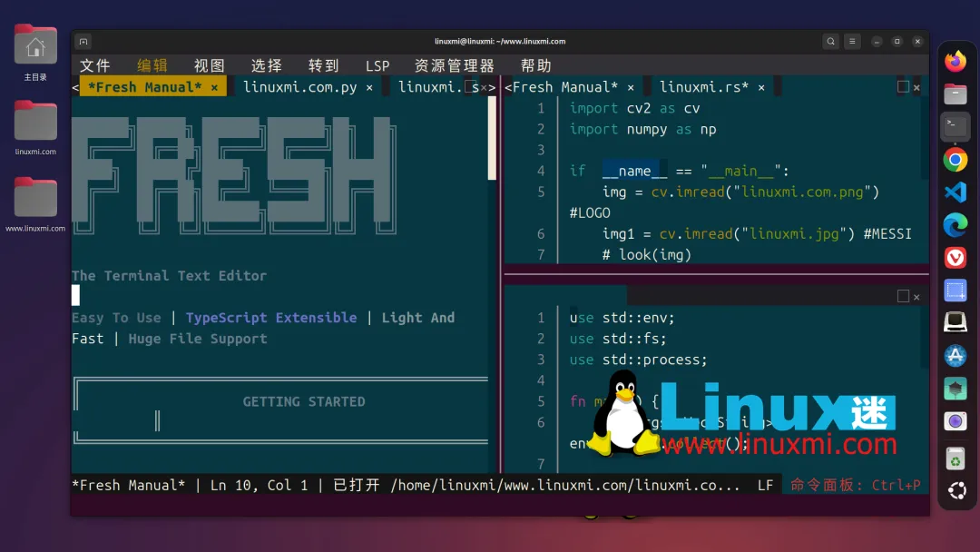Open the purple camera app in dock

click(x=955, y=421)
